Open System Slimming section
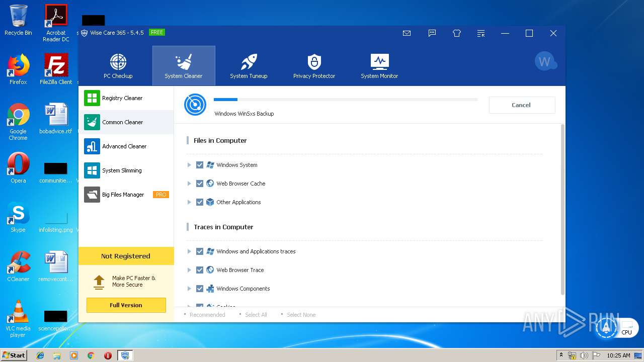 click(126, 170)
